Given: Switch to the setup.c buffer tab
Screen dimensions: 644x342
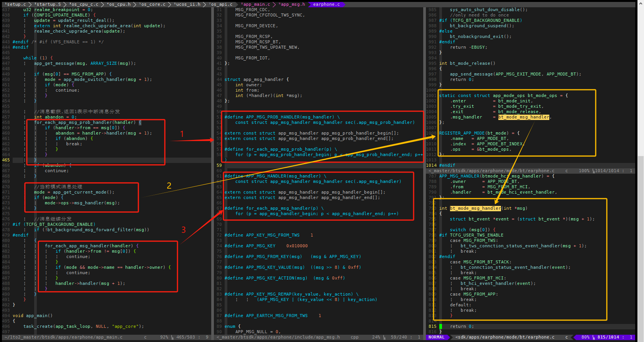Looking at the screenshot, I should coord(15,4).
